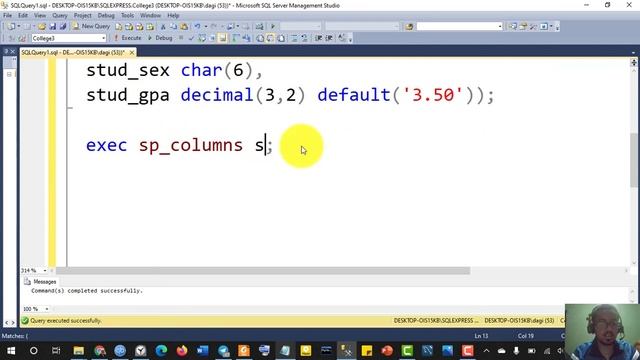Click the editor vertical scrollbar thumb
Image resolution: width=640 pixels, height=360 pixels.
tap(633, 160)
